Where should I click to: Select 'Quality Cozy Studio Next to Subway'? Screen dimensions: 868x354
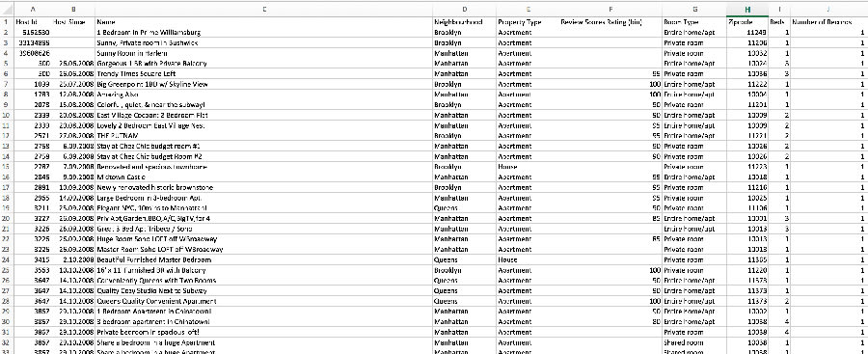(264, 291)
